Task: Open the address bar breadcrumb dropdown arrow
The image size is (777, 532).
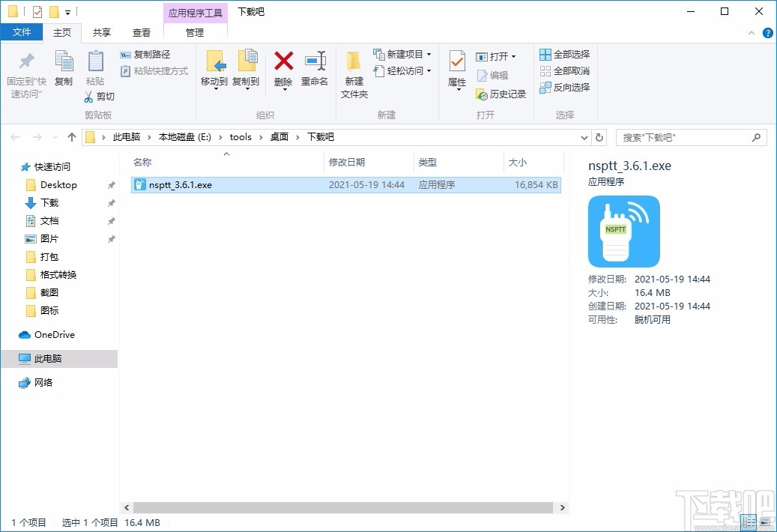Action: (584, 137)
